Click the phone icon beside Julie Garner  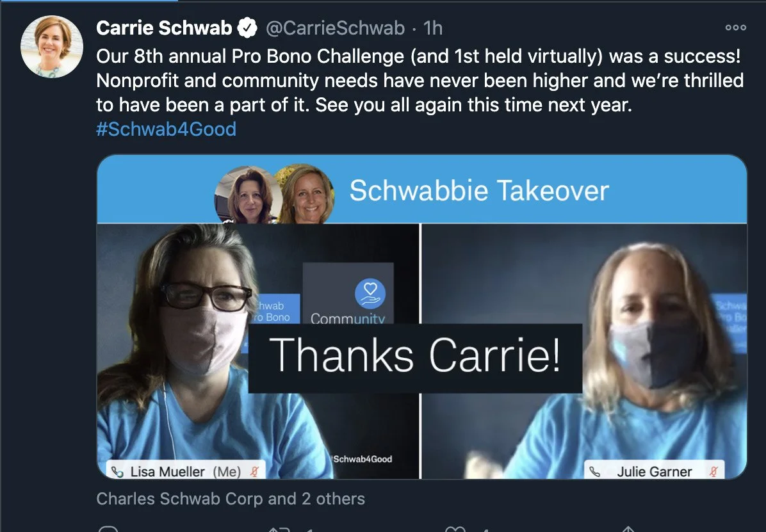594,472
